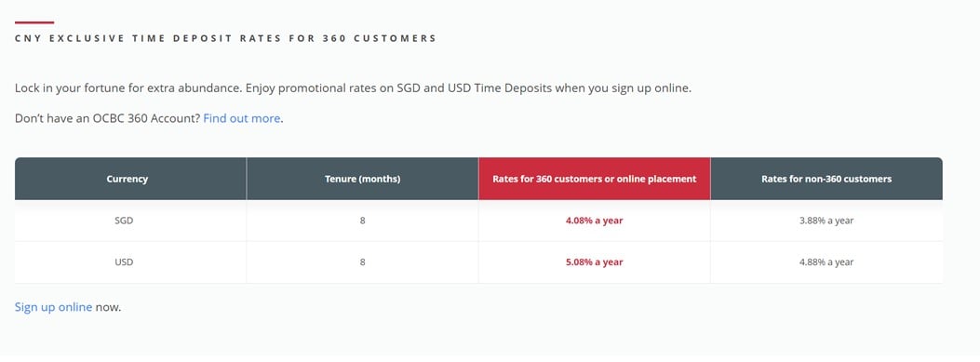Click the CNY Exclusive Time Deposit heading

(225, 38)
